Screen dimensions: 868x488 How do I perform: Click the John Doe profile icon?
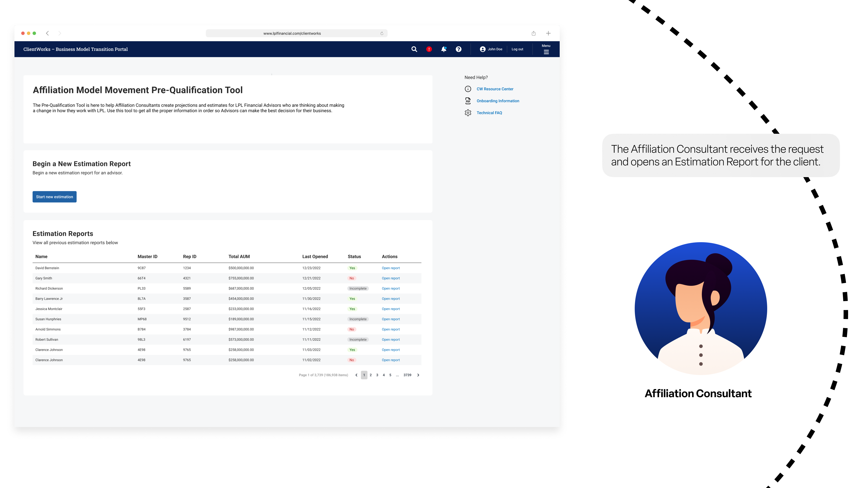point(483,49)
